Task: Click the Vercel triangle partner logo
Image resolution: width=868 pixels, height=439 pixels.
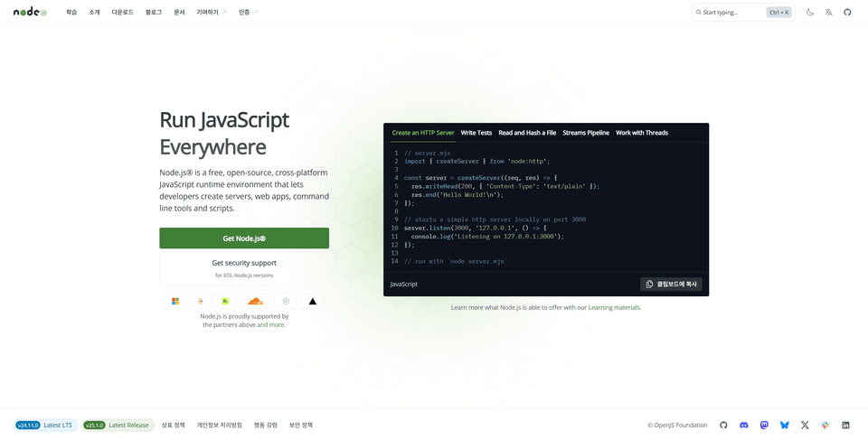Action: pos(312,301)
